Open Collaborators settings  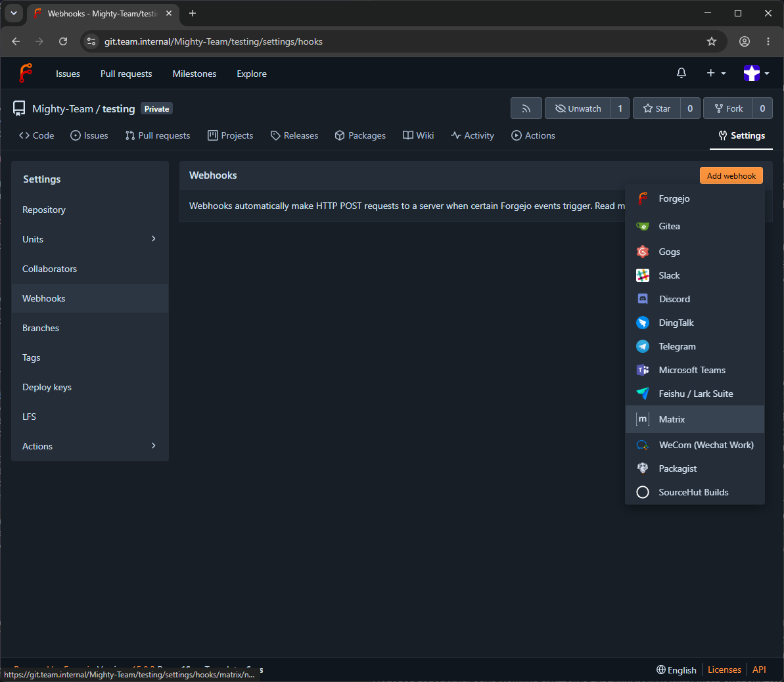point(90,269)
